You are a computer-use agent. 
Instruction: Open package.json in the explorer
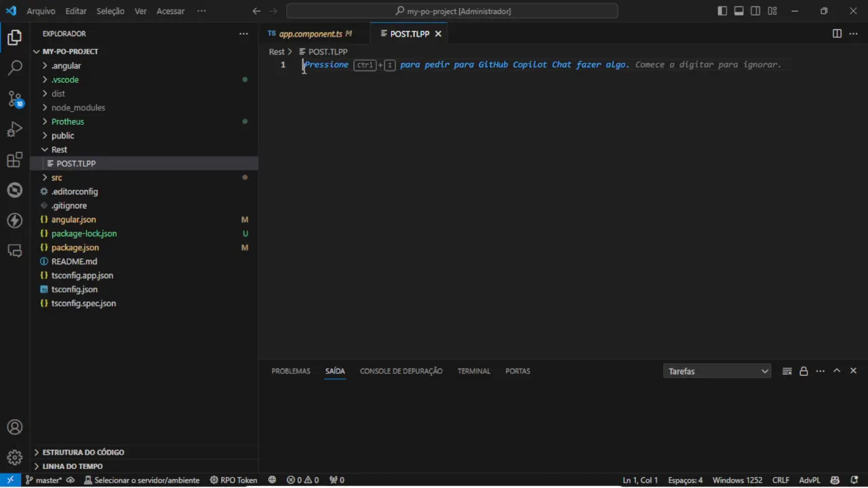tap(75, 247)
